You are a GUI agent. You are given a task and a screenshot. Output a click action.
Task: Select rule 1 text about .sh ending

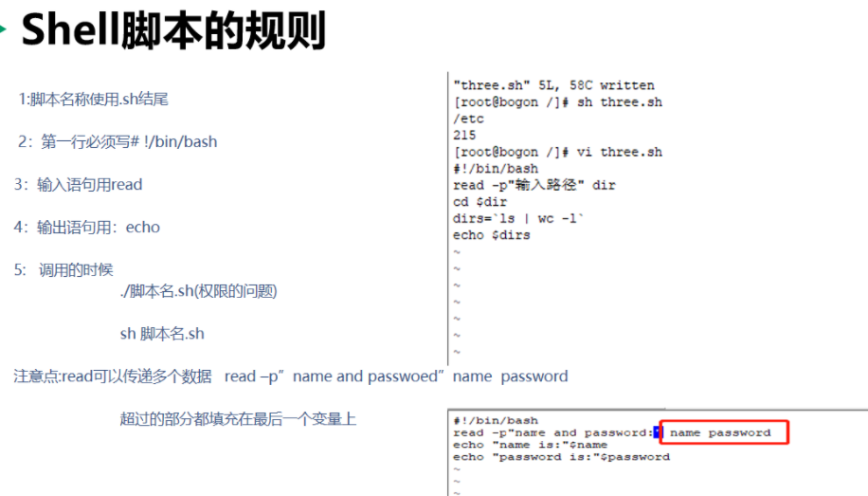(94, 100)
